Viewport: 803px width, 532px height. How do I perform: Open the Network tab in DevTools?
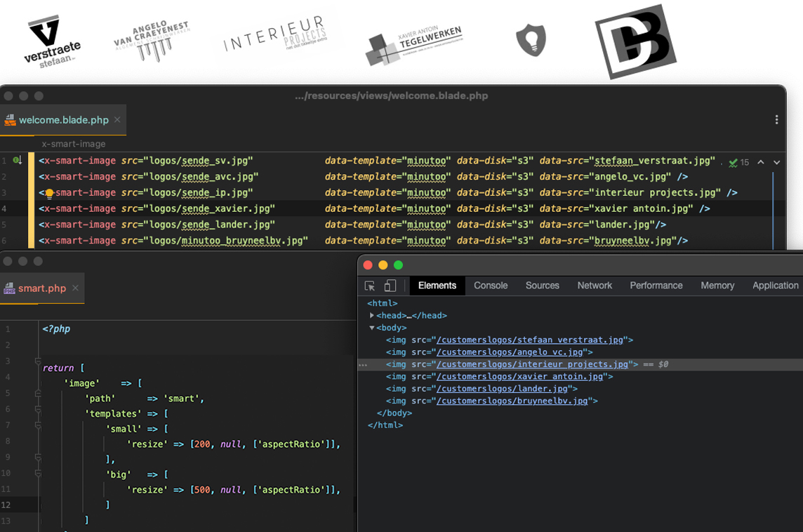(x=595, y=286)
